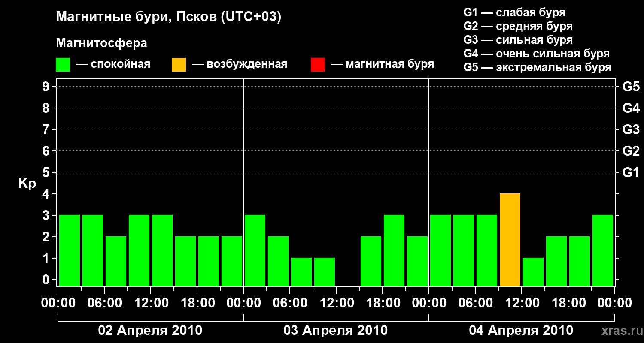Click the 'G2' label on right axis
The width and height of the screenshot is (644, 343).
631,151
